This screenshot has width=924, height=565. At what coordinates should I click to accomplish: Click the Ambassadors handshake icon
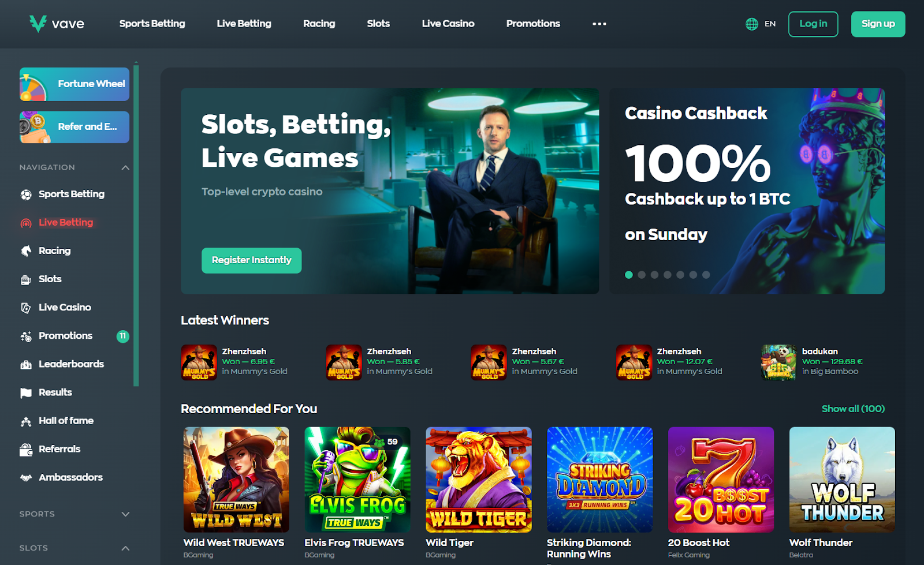[26, 477]
